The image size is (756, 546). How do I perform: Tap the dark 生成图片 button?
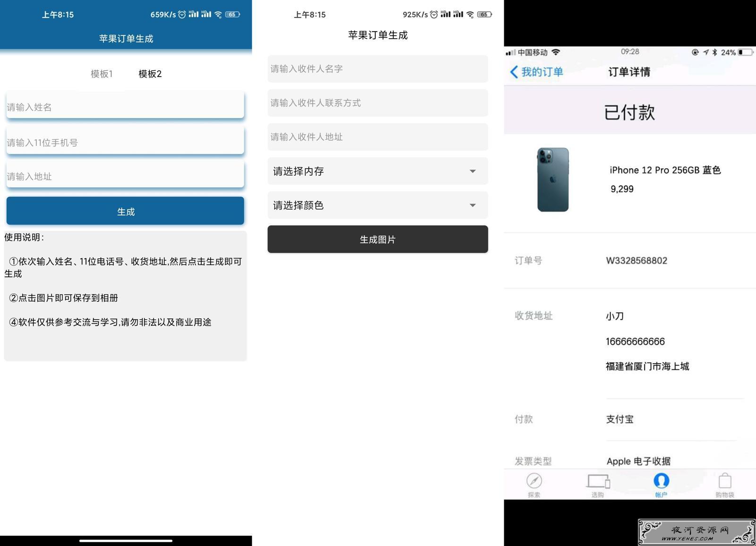[x=378, y=239]
